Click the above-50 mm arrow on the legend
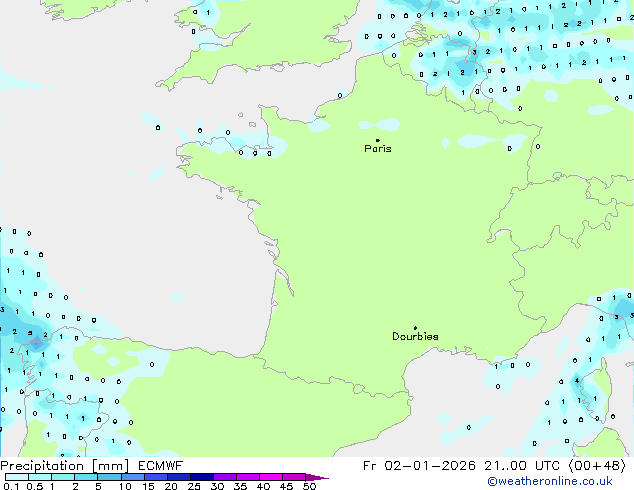The image size is (634, 490). pyautogui.click(x=317, y=477)
